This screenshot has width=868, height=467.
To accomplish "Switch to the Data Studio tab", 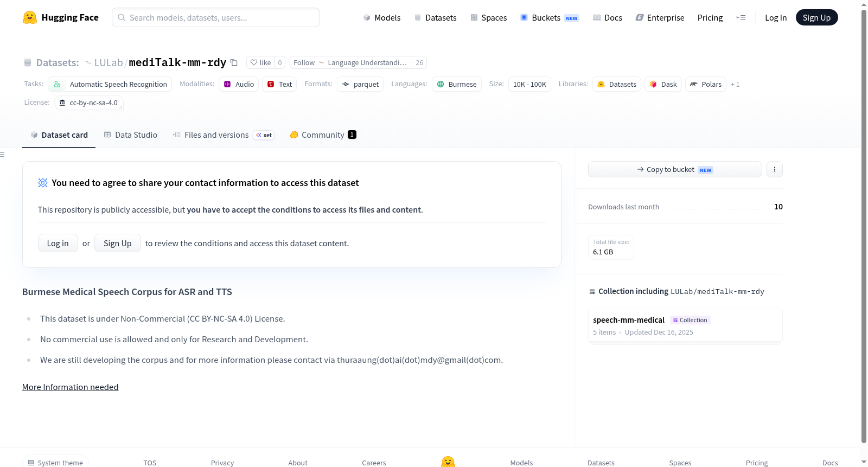I will pos(131,135).
